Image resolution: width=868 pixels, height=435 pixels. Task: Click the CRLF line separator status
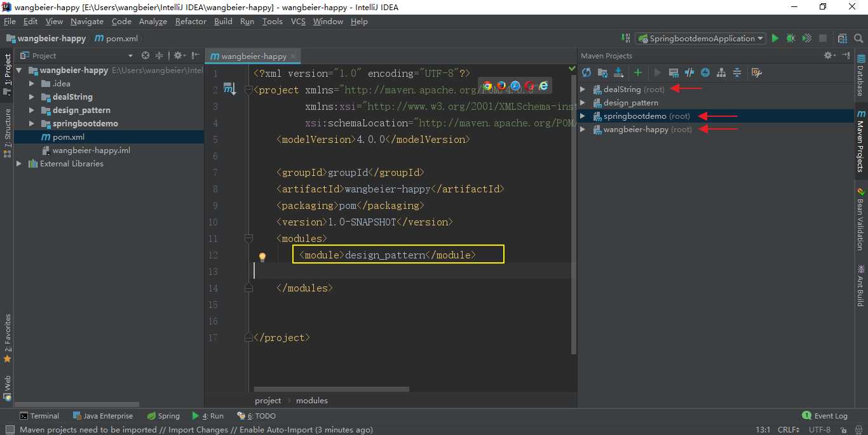[787, 430]
